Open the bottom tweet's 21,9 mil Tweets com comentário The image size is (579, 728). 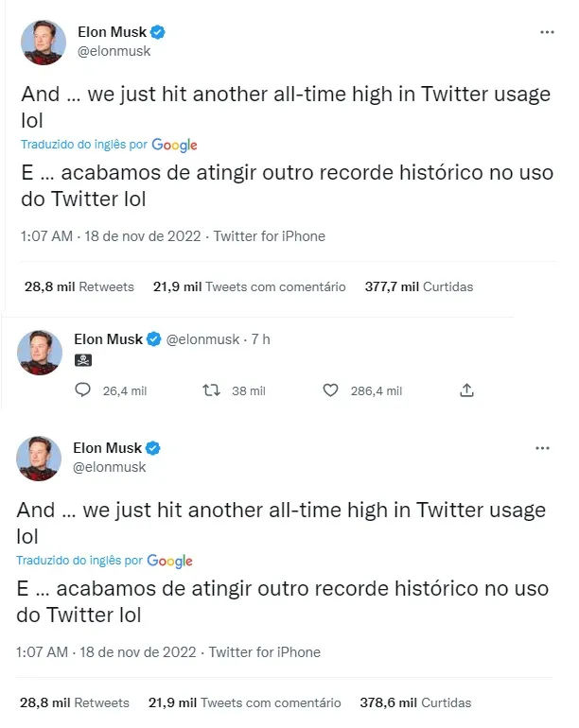[x=244, y=702]
